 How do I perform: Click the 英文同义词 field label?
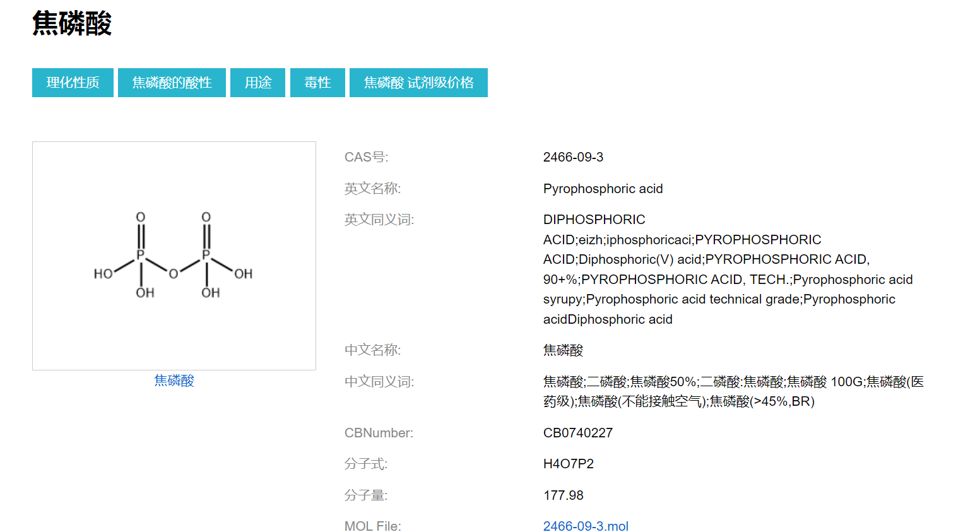(x=379, y=220)
